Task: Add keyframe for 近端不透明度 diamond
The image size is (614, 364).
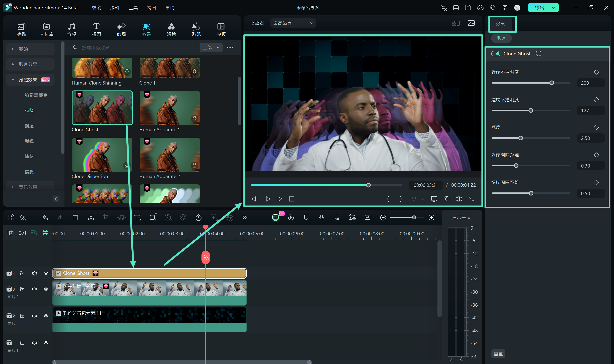Action: tap(596, 72)
